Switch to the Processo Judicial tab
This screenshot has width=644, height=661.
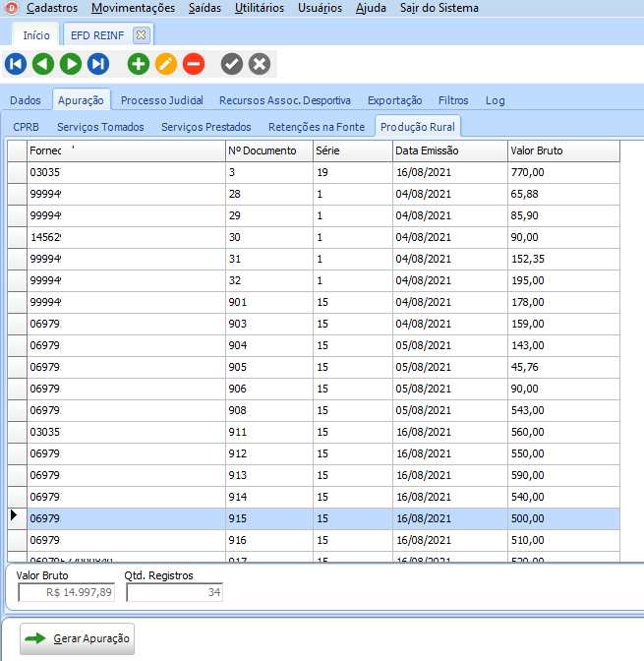[162, 100]
